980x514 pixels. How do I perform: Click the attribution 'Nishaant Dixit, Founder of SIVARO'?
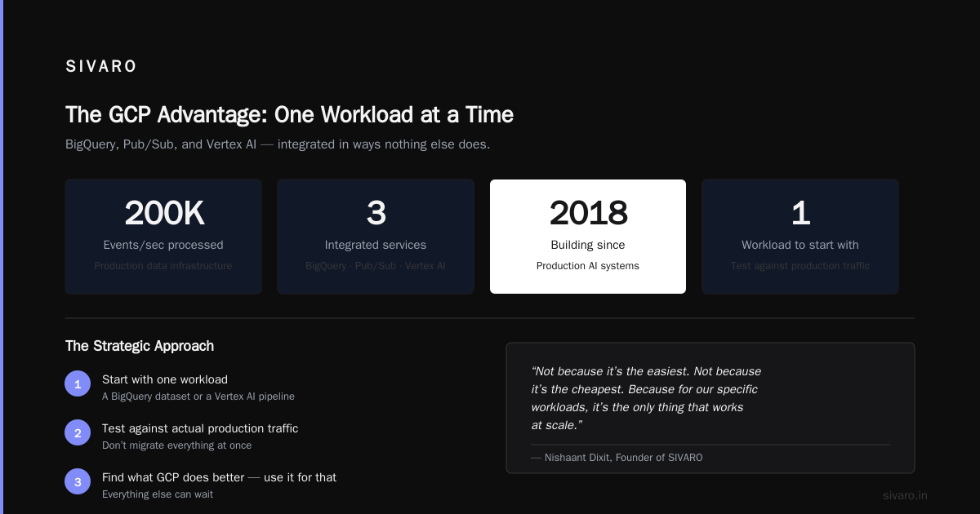click(617, 458)
